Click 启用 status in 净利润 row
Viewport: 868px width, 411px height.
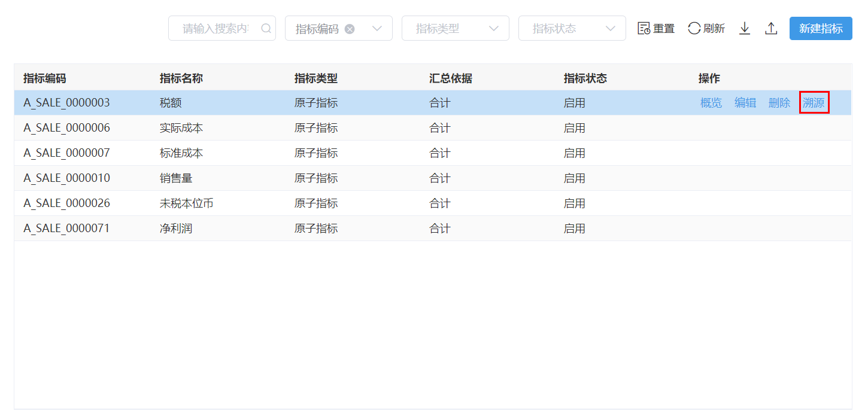[575, 229]
